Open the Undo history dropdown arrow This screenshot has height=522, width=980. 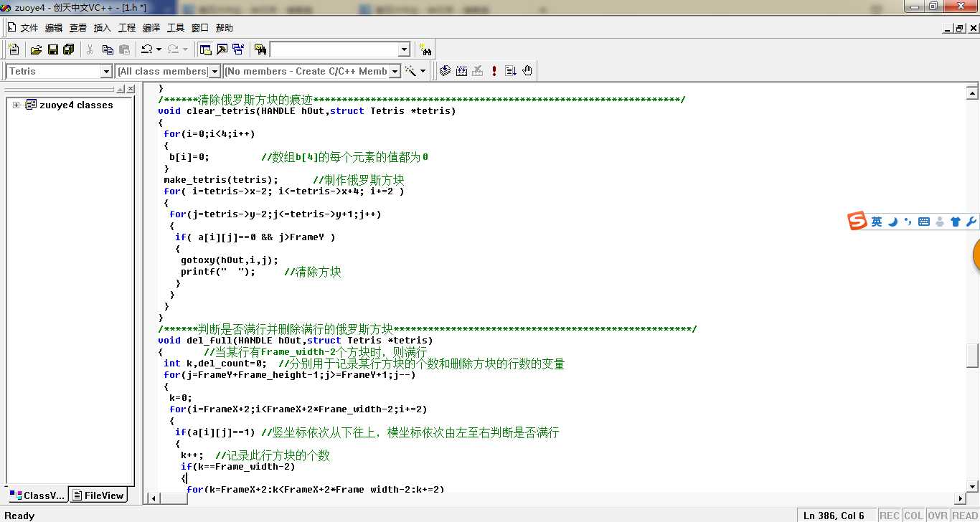click(x=159, y=49)
